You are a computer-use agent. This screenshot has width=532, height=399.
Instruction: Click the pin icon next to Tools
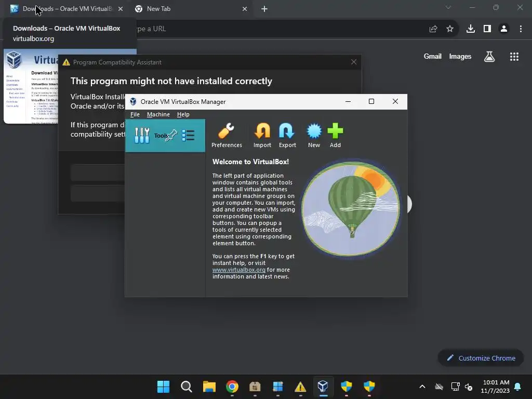pos(171,136)
